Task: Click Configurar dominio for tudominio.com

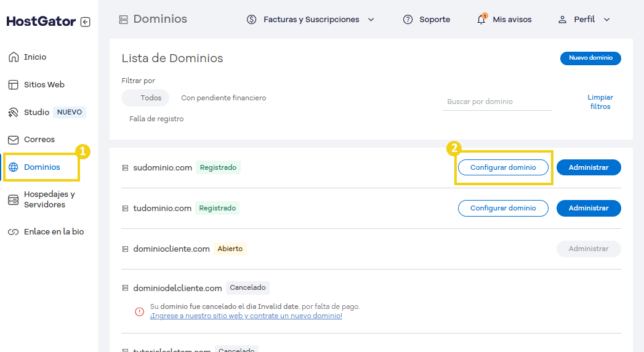Action: [x=503, y=208]
